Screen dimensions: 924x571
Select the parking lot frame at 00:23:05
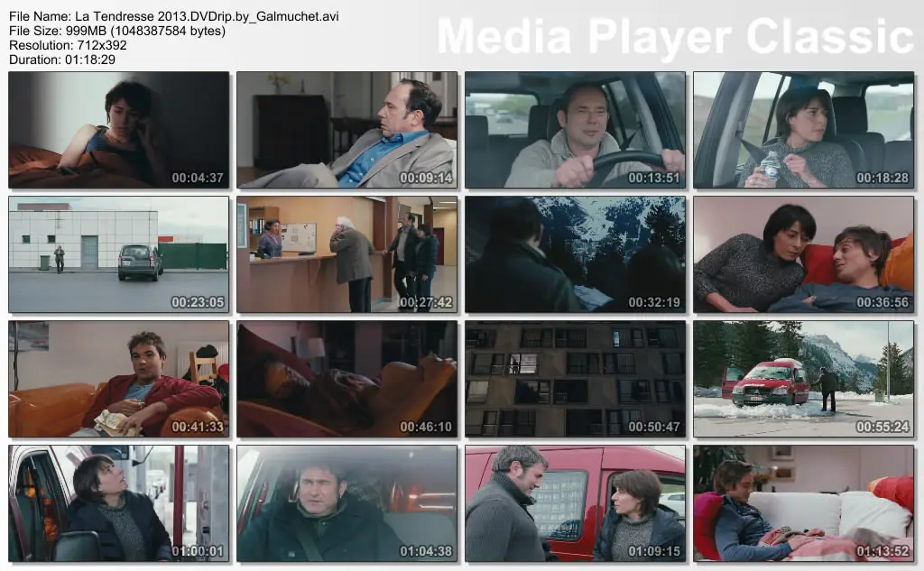click(118, 254)
